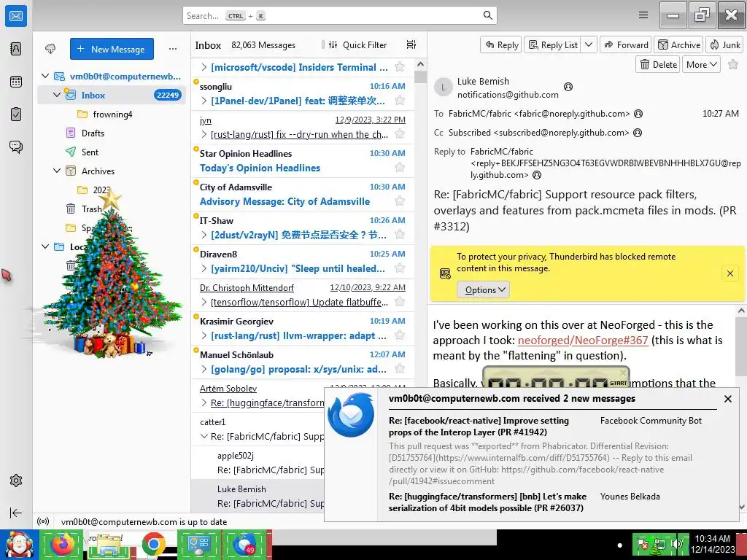Screen dimensions: 747x560
Task: Open the Chat space
Action: coord(16,147)
